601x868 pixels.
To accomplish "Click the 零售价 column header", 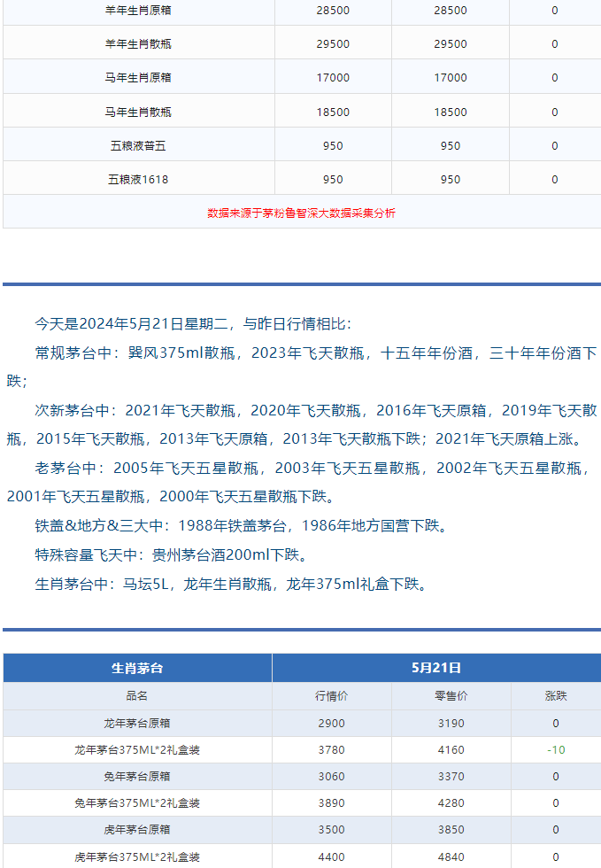I will click(x=451, y=696).
